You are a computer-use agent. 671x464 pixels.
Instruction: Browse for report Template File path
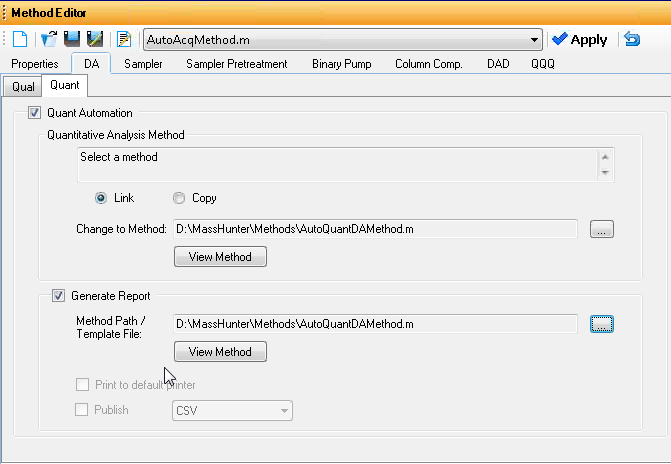tap(601, 323)
